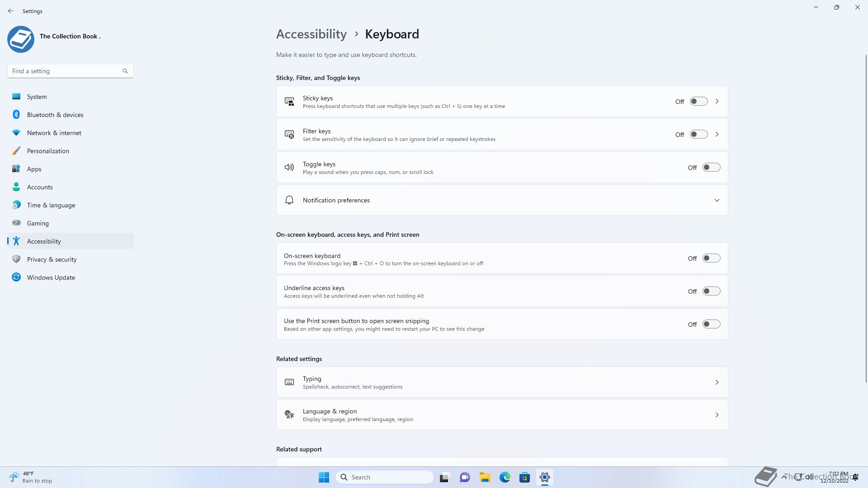Click the Privacy shield icon
Screen dimensions: 868x488
[x=16, y=259]
